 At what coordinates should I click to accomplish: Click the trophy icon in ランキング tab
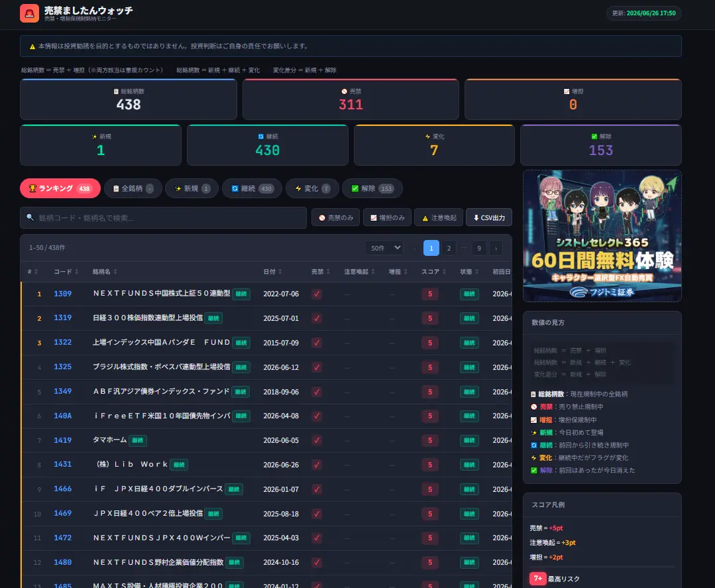pyautogui.click(x=32, y=188)
